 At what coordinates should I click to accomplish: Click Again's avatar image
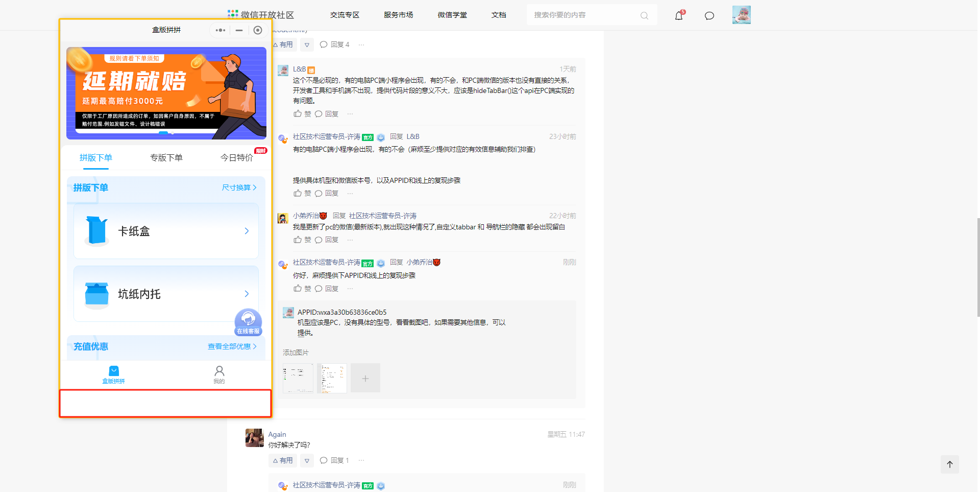click(255, 438)
